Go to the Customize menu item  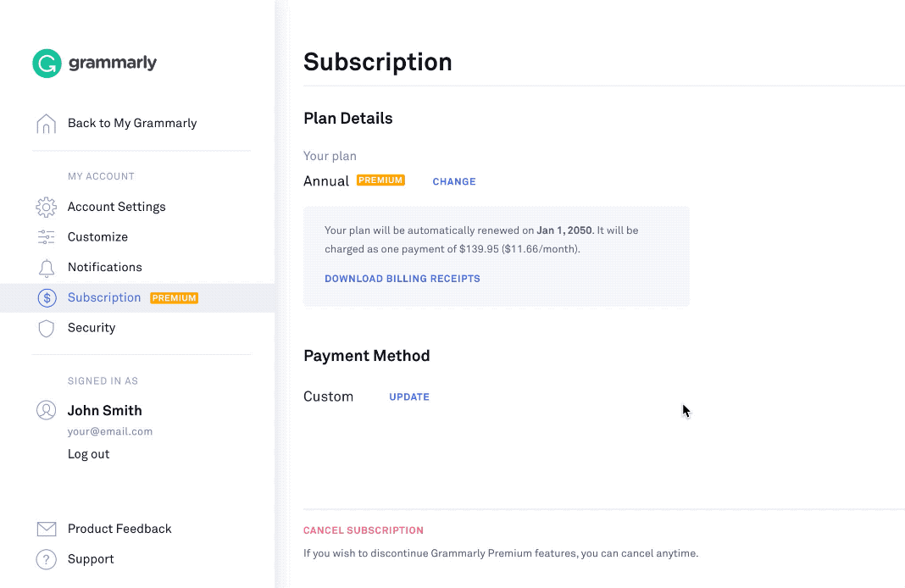click(97, 237)
